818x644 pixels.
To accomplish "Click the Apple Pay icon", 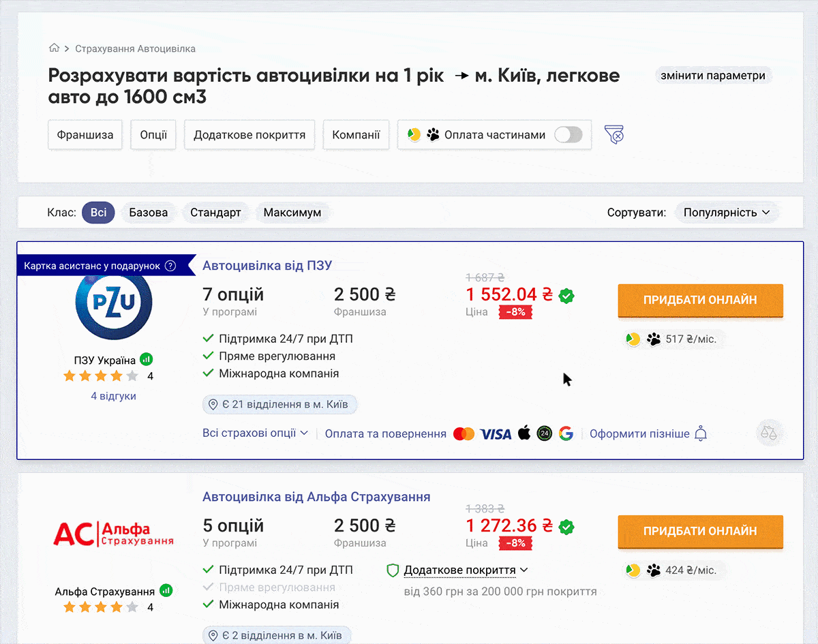I will click(x=524, y=433).
